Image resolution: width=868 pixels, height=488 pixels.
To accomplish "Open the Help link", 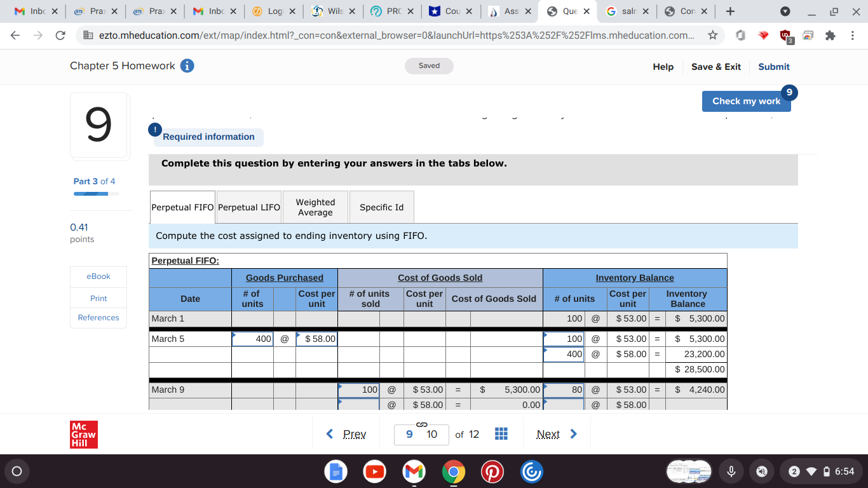I will click(663, 67).
